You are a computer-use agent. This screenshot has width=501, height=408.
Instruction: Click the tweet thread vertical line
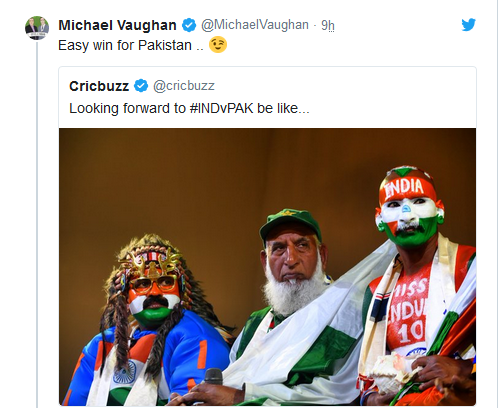37,224
